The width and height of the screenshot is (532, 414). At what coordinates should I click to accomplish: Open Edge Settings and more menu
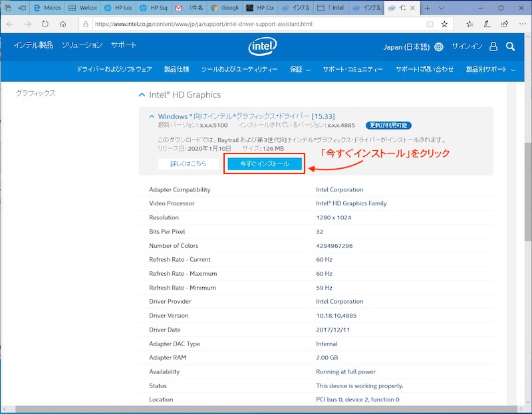522,24
